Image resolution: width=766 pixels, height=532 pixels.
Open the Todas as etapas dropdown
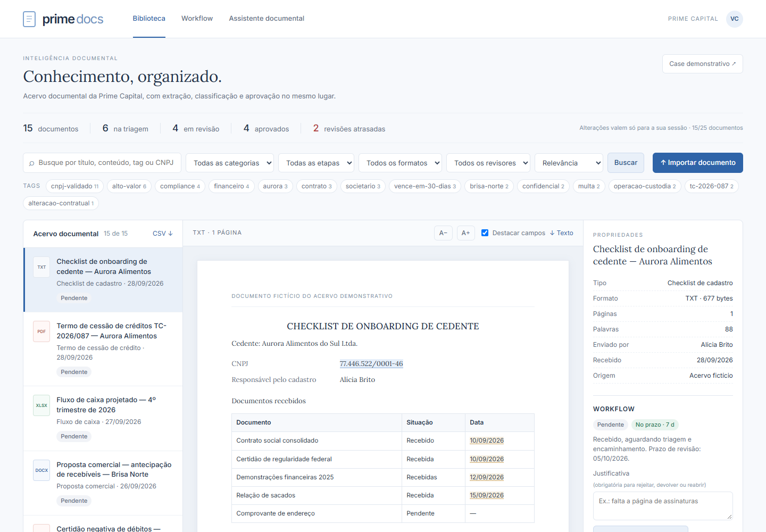coord(316,163)
